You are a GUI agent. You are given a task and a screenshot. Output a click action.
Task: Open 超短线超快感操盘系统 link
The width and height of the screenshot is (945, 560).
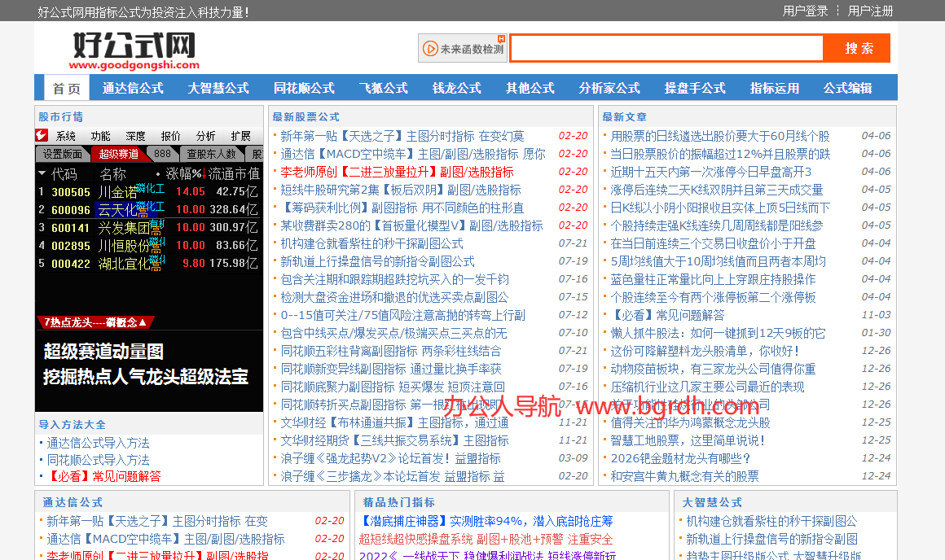coord(486,540)
